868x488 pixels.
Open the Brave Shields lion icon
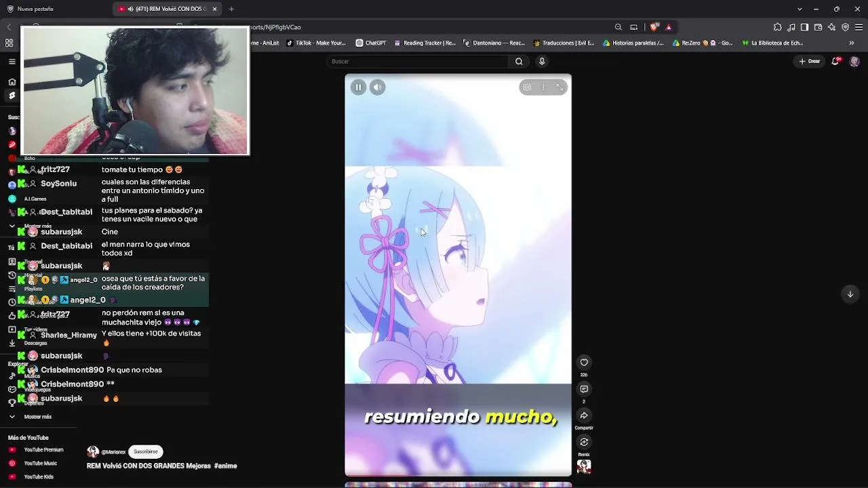click(x=654, y=27)
